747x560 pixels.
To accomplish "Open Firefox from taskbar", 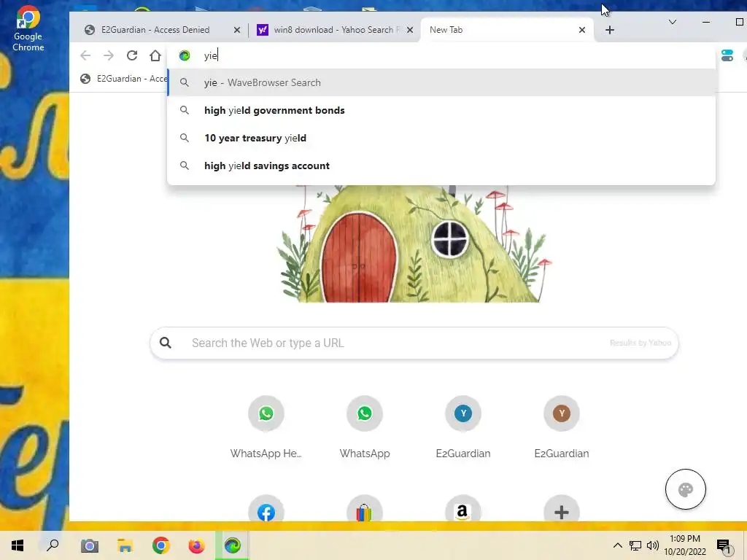I will click(196, 545).
